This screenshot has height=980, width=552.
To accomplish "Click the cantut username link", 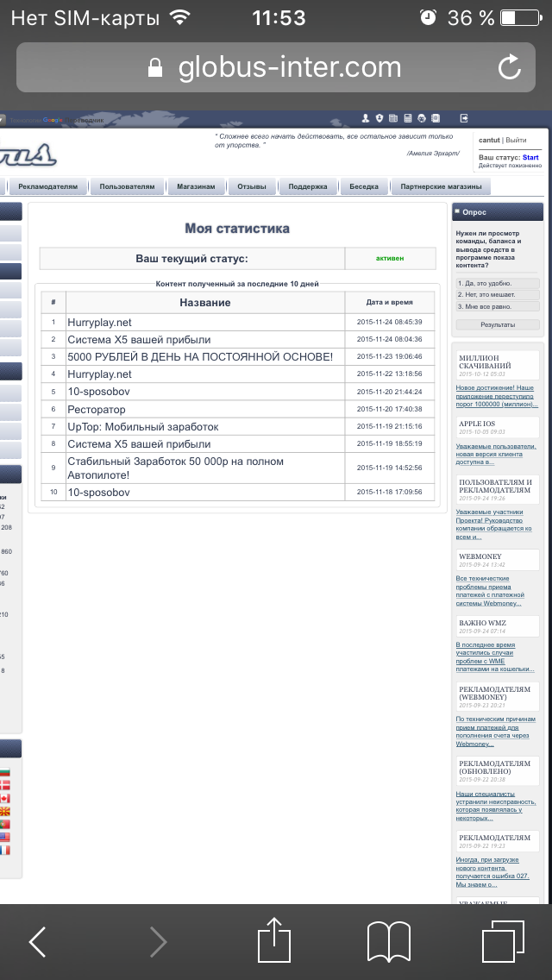I will tap(490, 140).
